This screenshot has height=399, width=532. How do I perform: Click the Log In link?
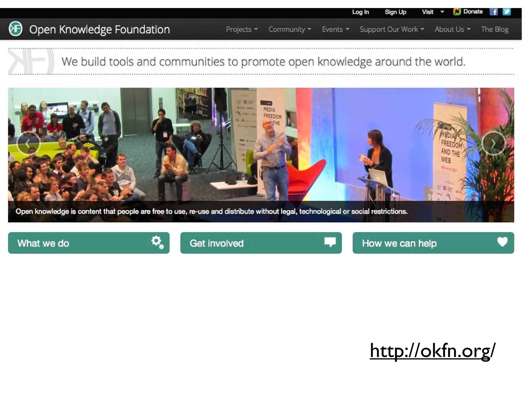[360, 12]
